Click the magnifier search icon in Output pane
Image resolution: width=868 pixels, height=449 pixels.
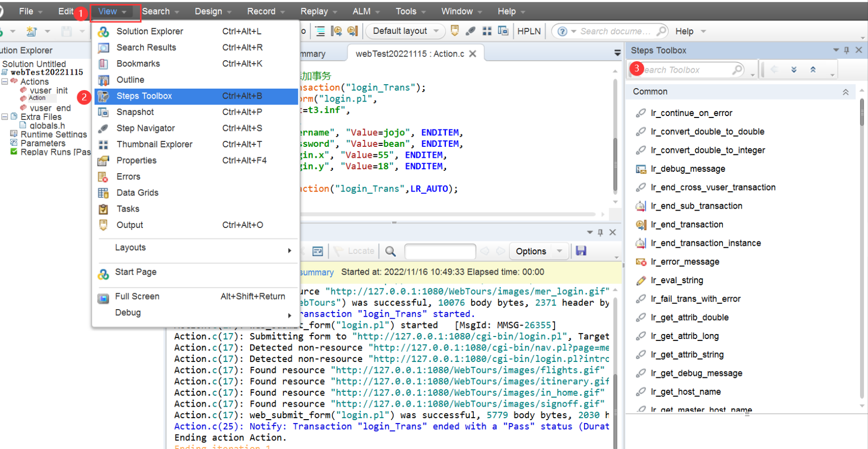pos(391,251)
